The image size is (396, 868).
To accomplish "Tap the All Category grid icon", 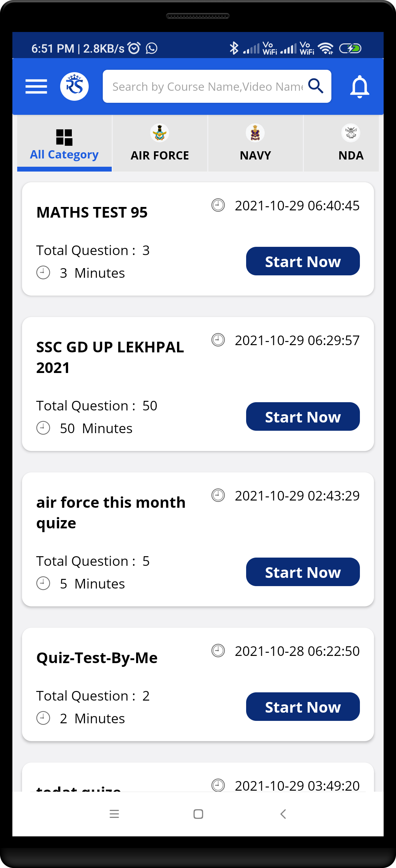I will [x=64, y=138].
